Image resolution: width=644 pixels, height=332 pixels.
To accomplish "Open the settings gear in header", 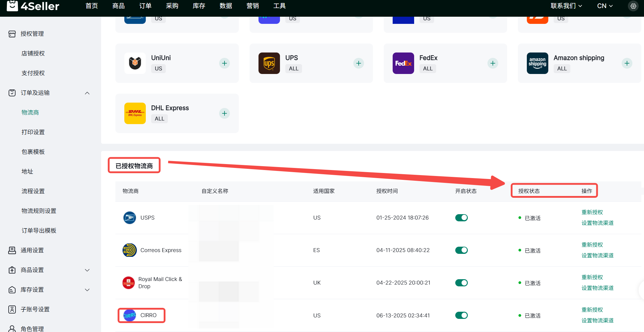I will 633,6.
